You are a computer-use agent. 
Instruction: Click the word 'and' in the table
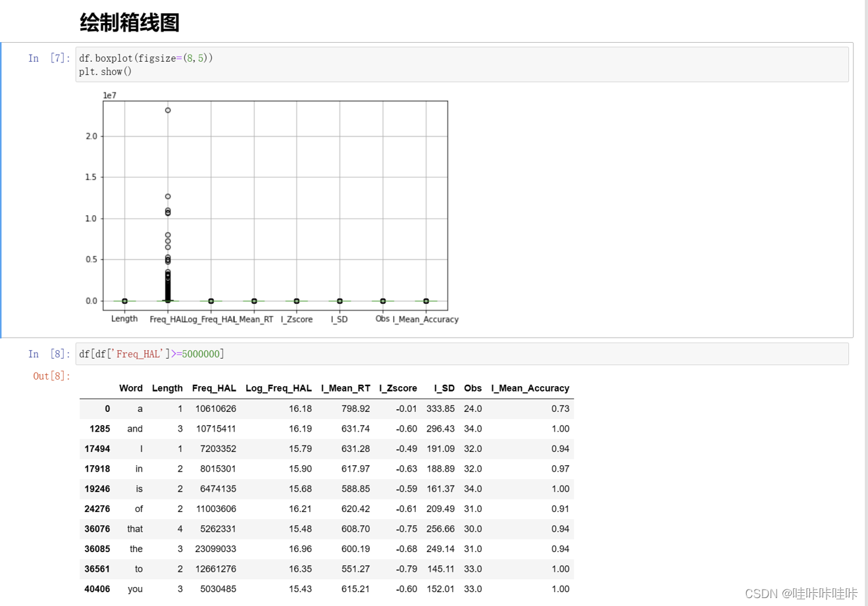[x=135, y=429]
